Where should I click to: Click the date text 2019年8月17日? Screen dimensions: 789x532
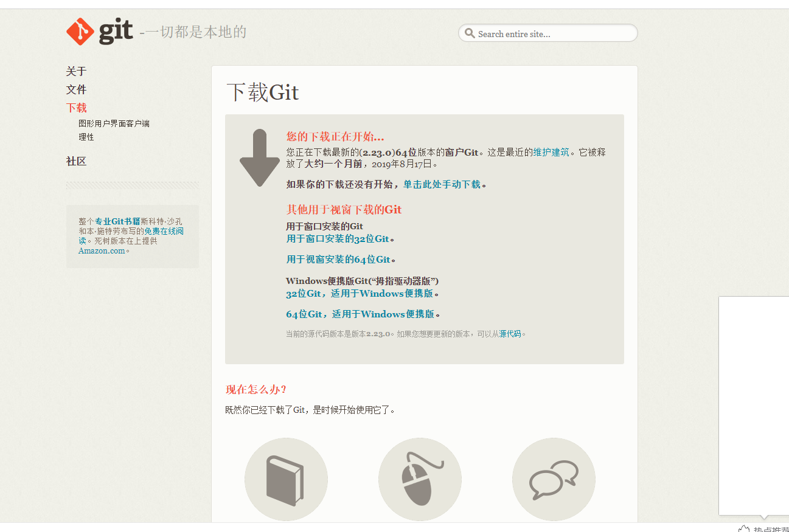click(x=401, y=164)
